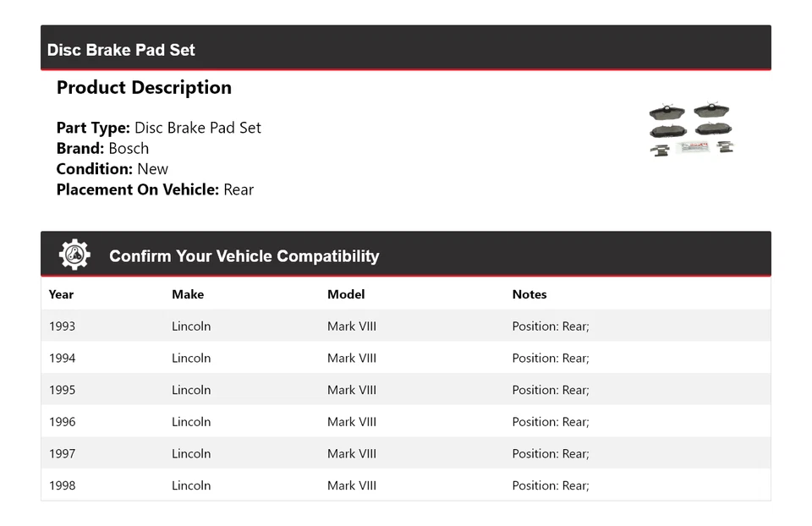The height and width of the screenshot is (526, 812).
Task: Click the Part Type label text
Action: (x=93, y=128)
